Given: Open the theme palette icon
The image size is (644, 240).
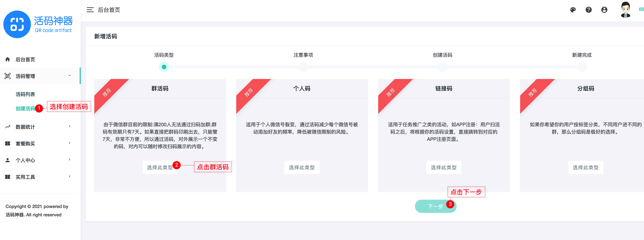Looking at the screenshot, I should click(573, 10).
